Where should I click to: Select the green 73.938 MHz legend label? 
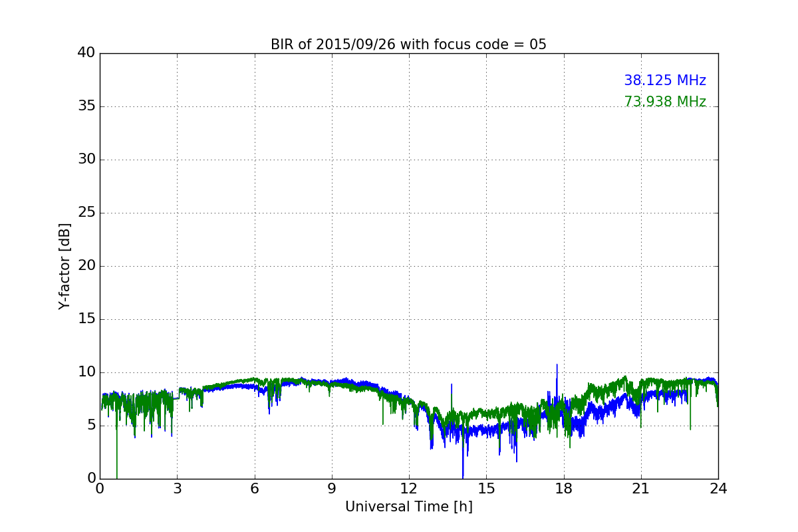pyautogui.click(x=665, y=102)
